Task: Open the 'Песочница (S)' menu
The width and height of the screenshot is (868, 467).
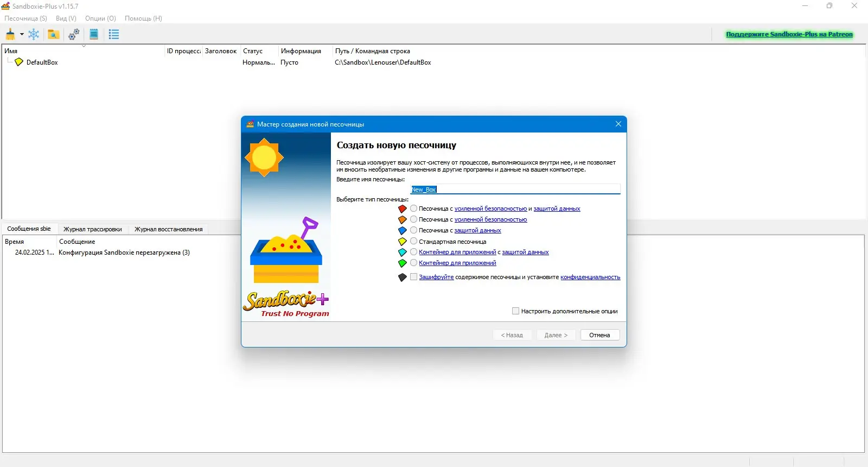Action: pos(25,18)
